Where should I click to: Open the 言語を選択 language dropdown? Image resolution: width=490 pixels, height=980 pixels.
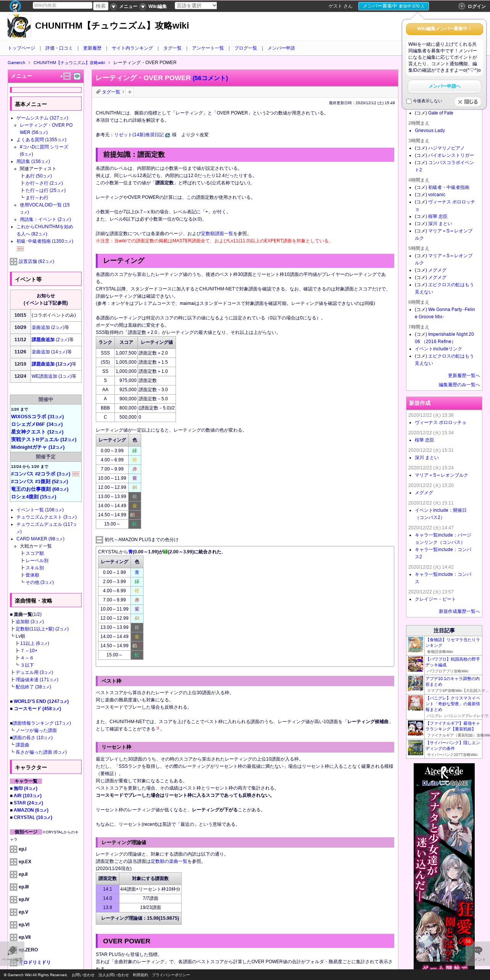(196, 5)
